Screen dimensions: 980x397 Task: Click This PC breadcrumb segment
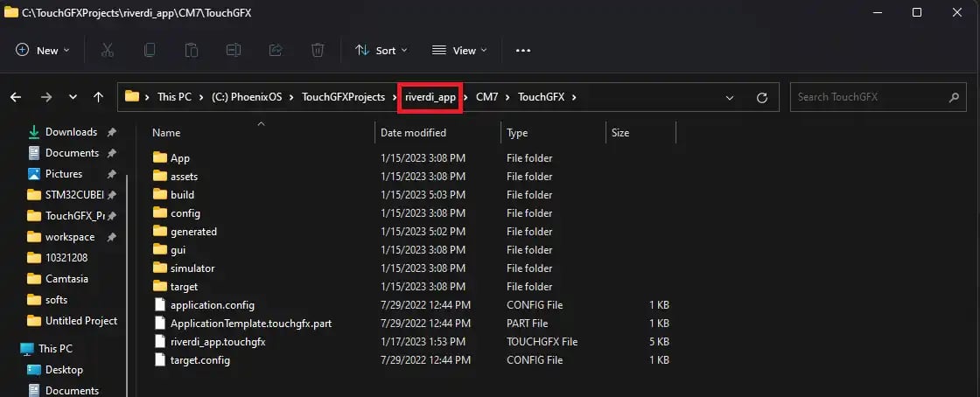click(174, 97)
